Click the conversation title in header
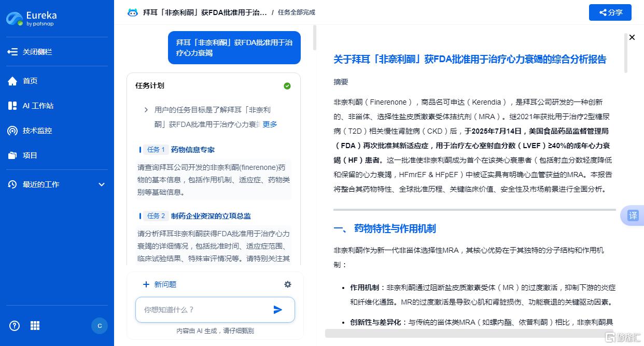The image size is (644, 346). [205, 12]
